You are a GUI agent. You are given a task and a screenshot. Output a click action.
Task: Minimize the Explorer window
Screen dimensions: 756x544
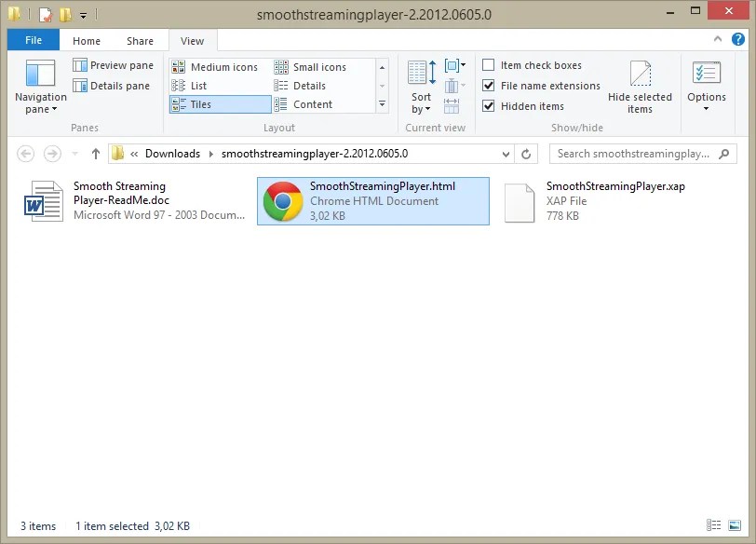tap(669, 11)
